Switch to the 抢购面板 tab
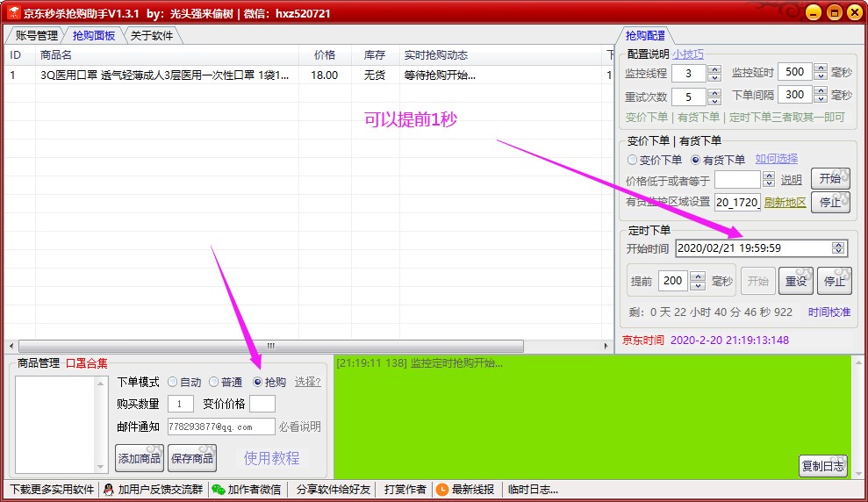Viewport: 868px width, 502px height. [x=94, y=35]
